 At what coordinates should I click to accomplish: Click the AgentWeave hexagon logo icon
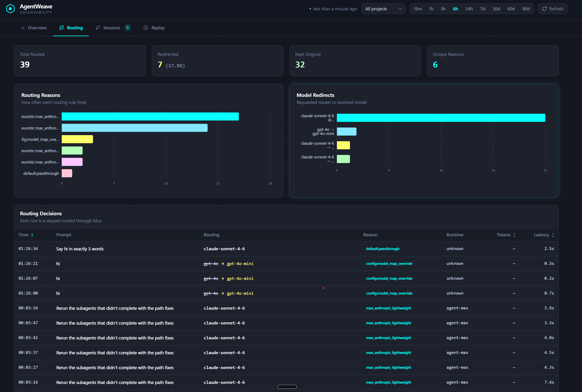tap(10, 9)
